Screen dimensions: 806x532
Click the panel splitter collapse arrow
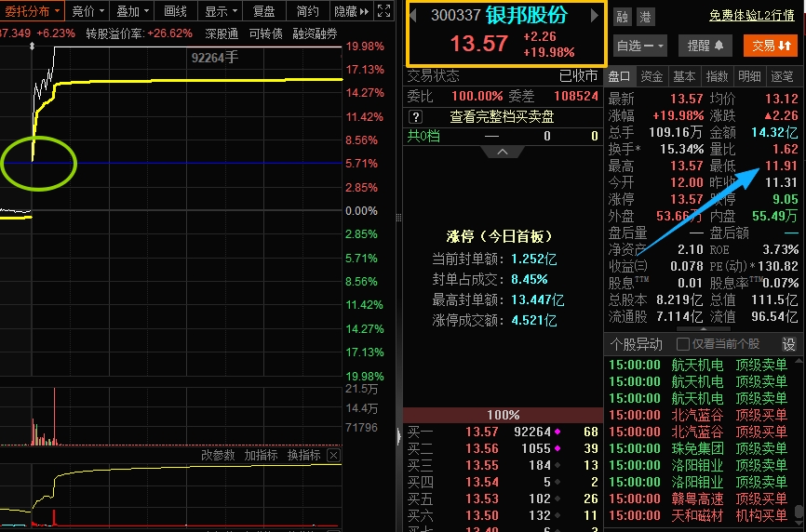click(399, 436)
